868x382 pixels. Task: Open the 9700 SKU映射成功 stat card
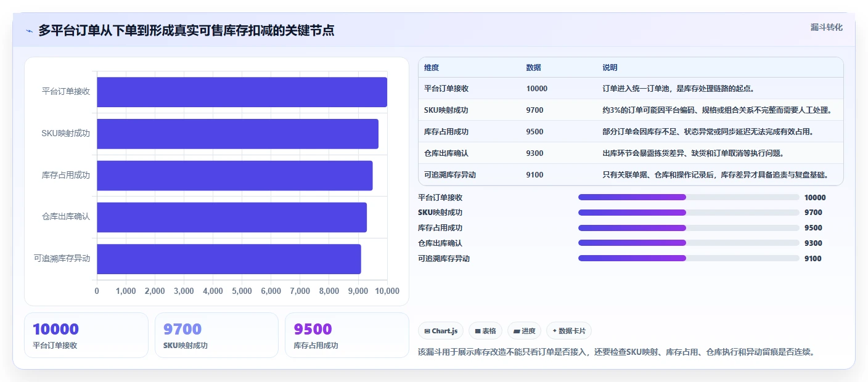point(216,335)
